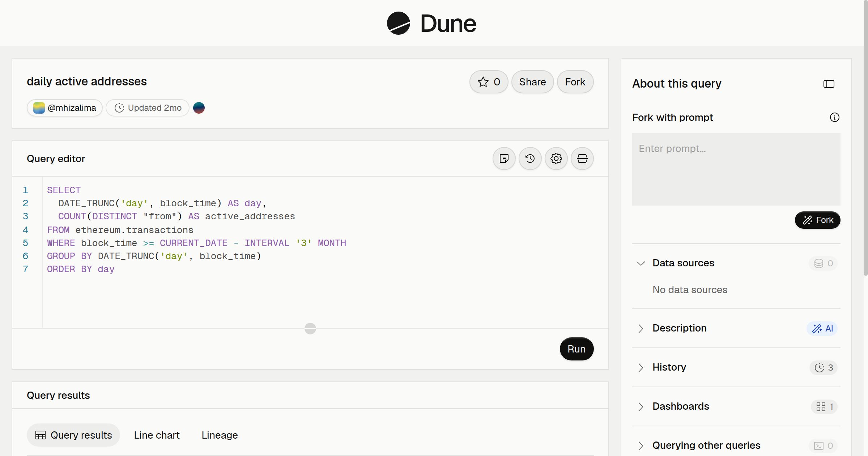This screenshot has height=456, width=868.
Task: Click the Fork with prompt info icon
Action: (x=834, y=117)
